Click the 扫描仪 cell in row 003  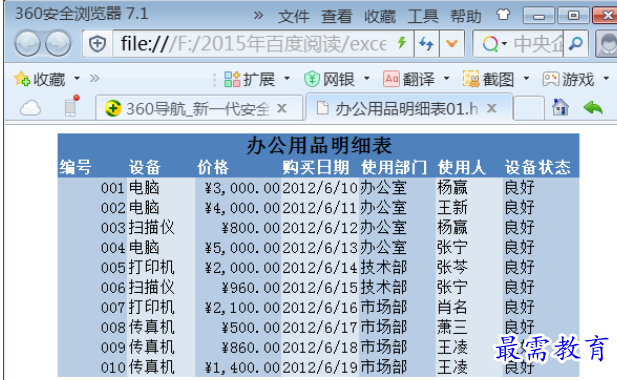click(x=151, y=228)
